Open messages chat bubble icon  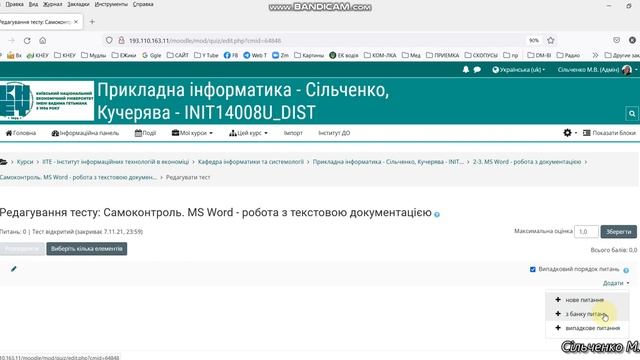(x=477, y=70)
